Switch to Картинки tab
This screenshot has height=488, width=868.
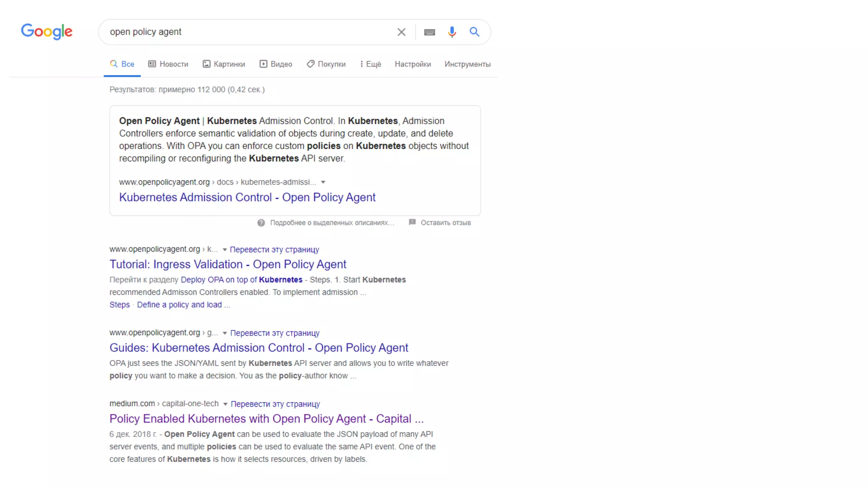pyautogui.click(x=224, y=64)
